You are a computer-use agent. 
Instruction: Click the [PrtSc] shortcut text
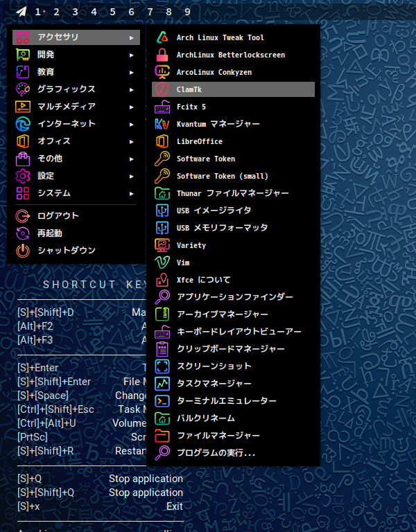point(33,437)
